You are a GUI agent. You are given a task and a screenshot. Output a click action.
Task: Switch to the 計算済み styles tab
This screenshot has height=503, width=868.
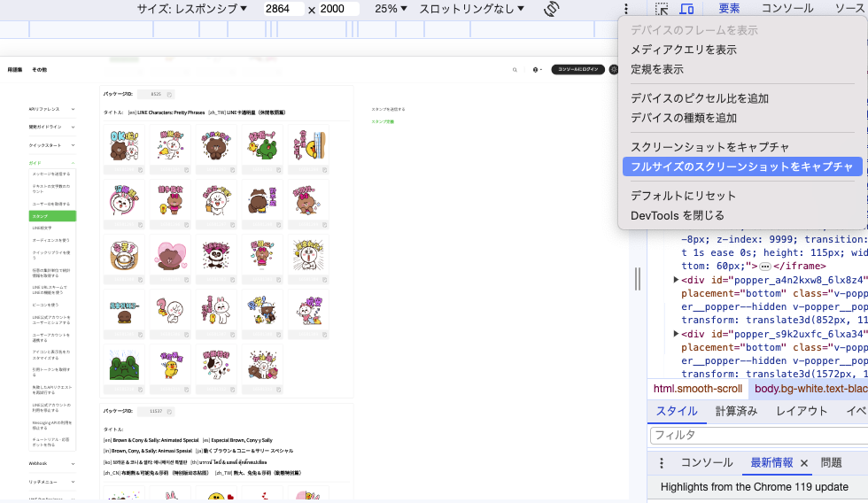[736, 411]
